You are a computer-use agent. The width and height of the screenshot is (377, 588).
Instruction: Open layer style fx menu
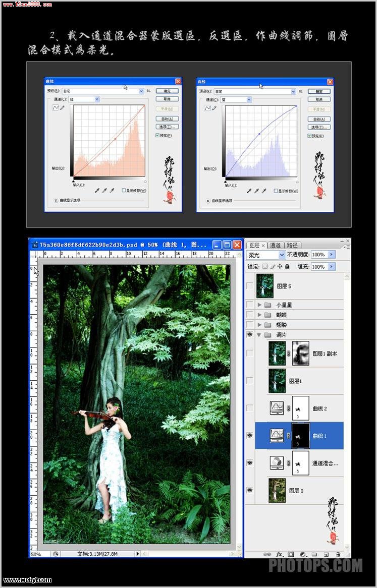pos(280,554)
